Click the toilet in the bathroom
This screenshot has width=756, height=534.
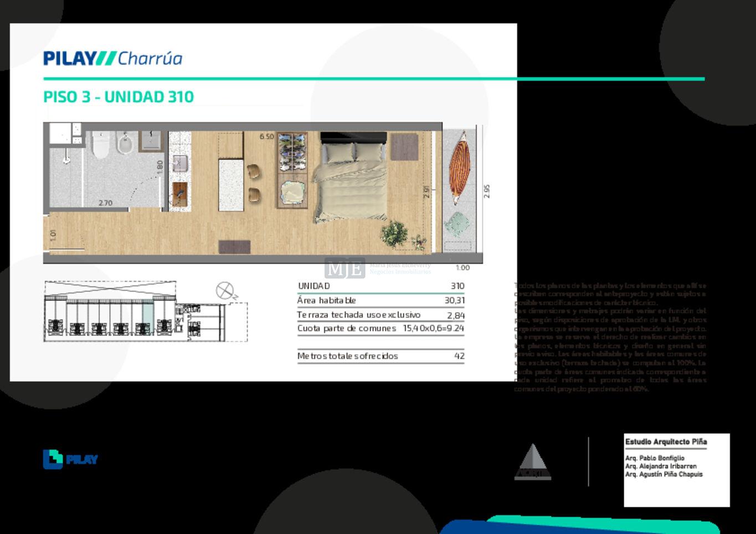click(101, 144)
